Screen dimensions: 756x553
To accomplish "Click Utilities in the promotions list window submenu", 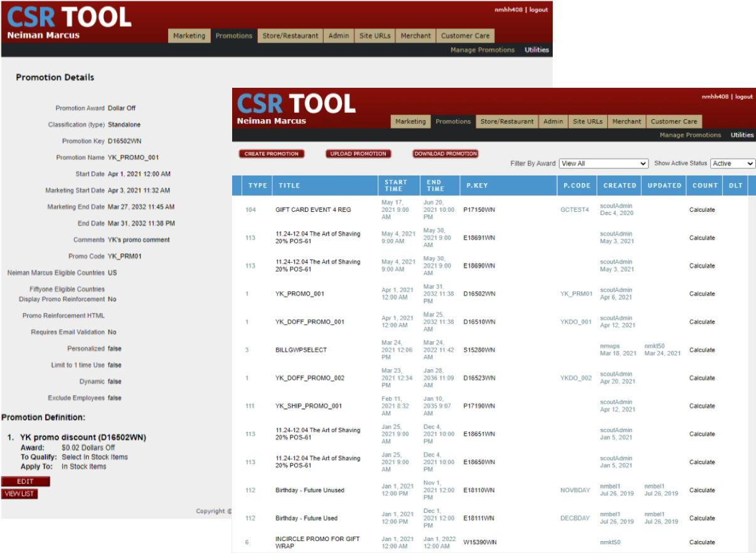I will pos(742,135).
